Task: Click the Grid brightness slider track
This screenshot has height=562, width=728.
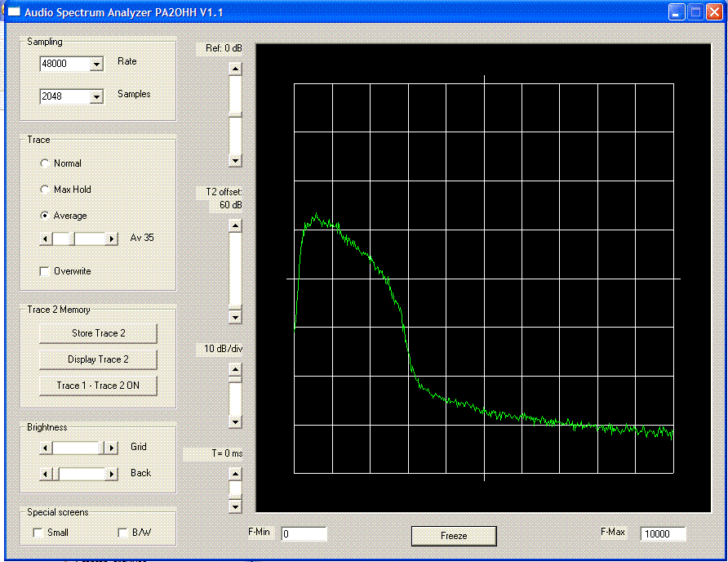Action: (x=77, y=448)
